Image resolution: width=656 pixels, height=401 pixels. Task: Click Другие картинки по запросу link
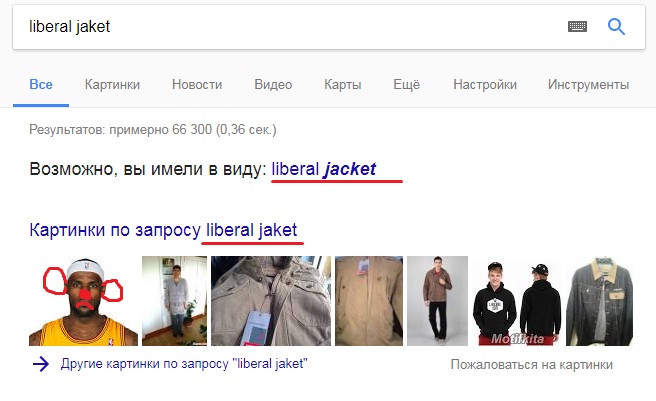[x=184, y=364]
